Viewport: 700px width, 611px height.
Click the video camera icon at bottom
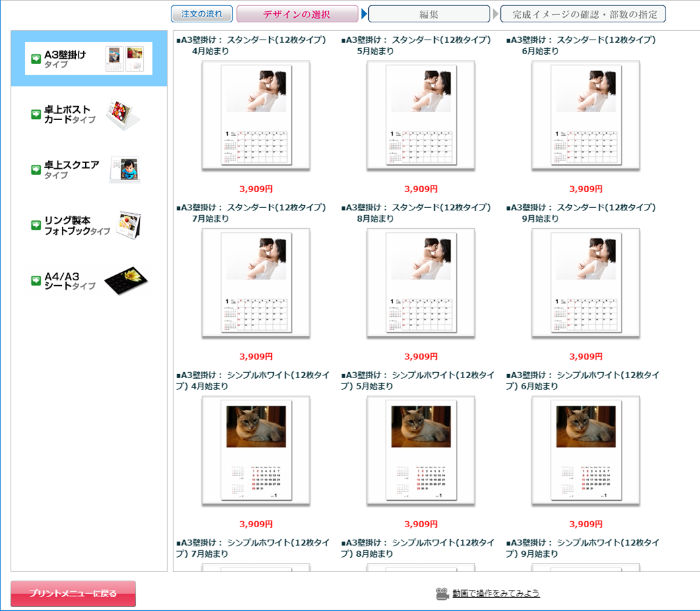point(442,594)
